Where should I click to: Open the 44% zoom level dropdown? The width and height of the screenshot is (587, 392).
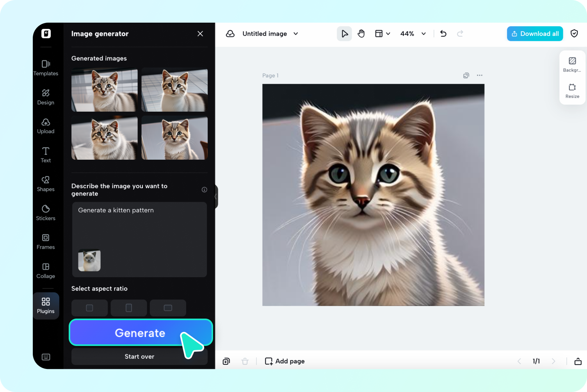coord(413,34)
